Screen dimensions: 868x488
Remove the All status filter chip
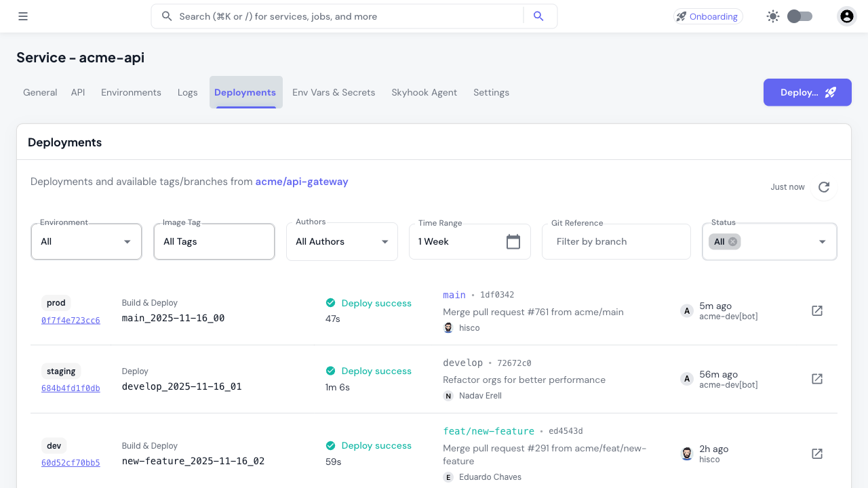[733, 241]
